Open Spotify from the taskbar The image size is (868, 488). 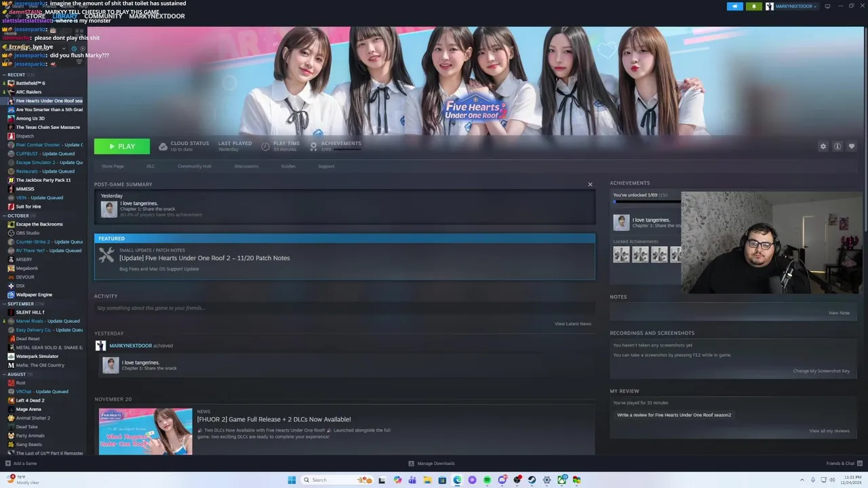(487, 480)
